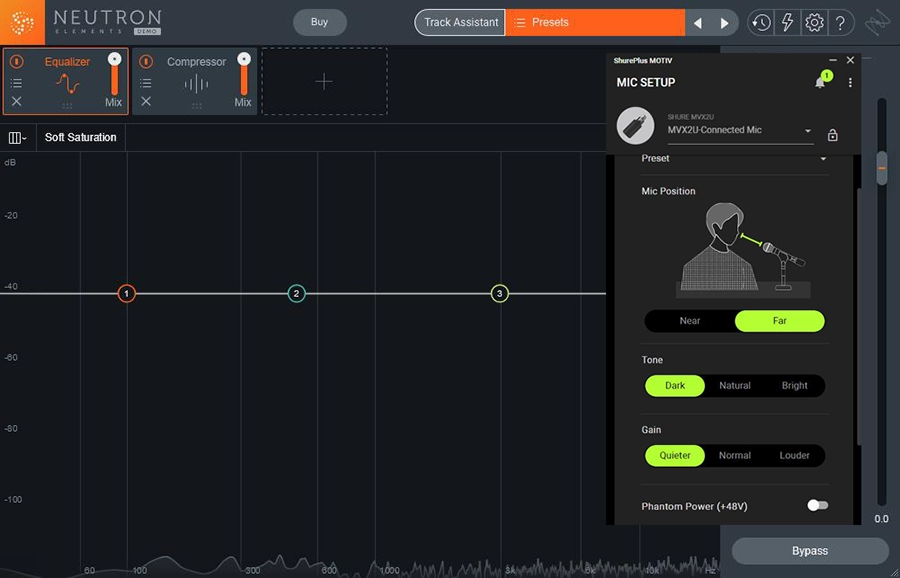Launch Track Assistant

[x=460, y=22]
